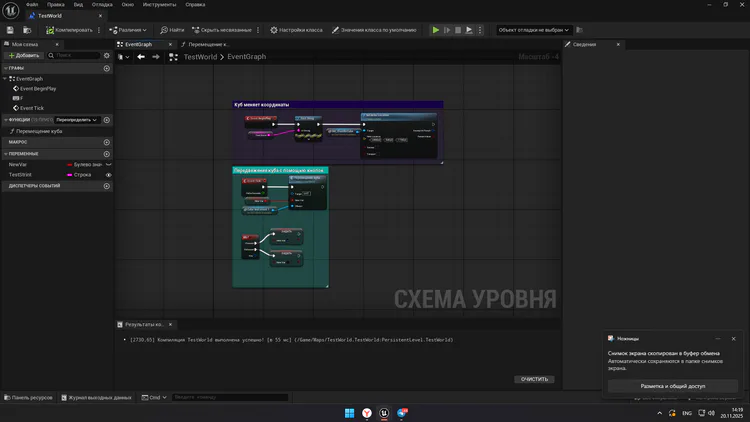Viewport: 750px width, 422px height.
Task: Open the Справка menu
Action: coord(195,4)
